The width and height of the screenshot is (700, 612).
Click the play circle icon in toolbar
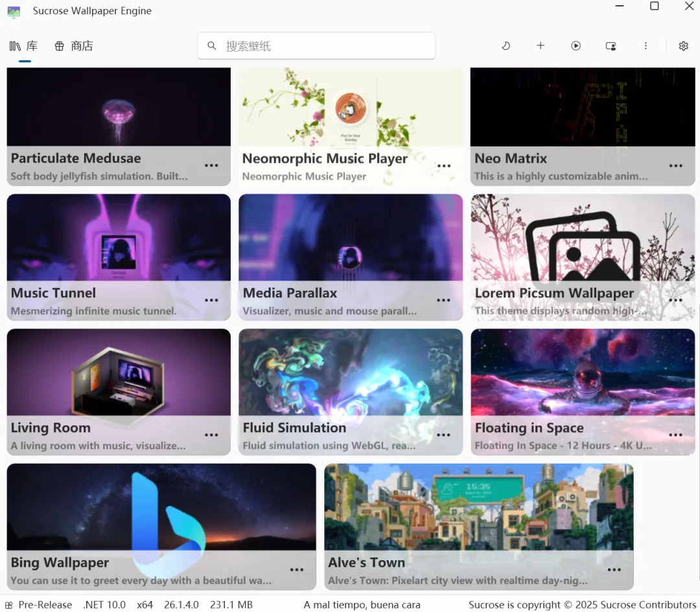click(576, 46)
